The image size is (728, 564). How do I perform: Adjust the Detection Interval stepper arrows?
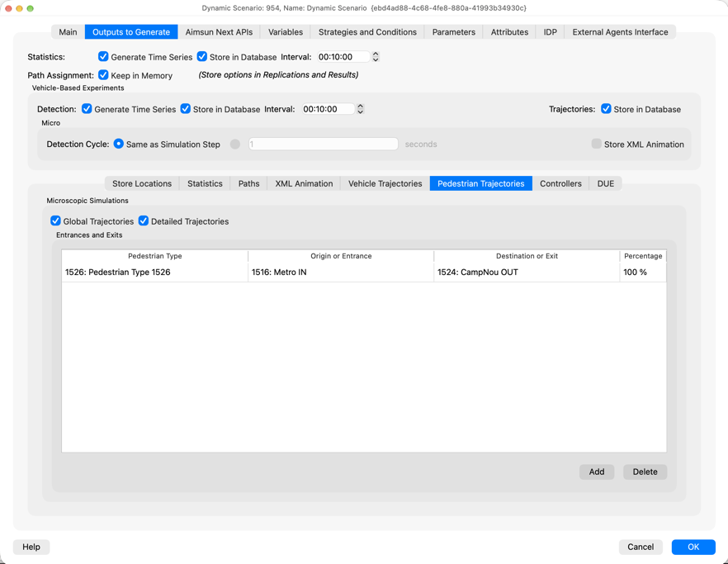[360, 109]
